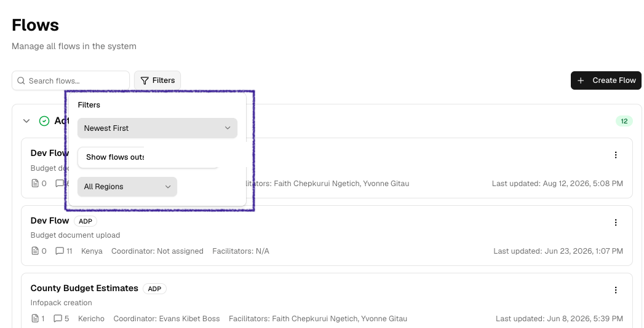
Task: Open the Newest First sort dropdown
Action: click(x=157, y=128)
